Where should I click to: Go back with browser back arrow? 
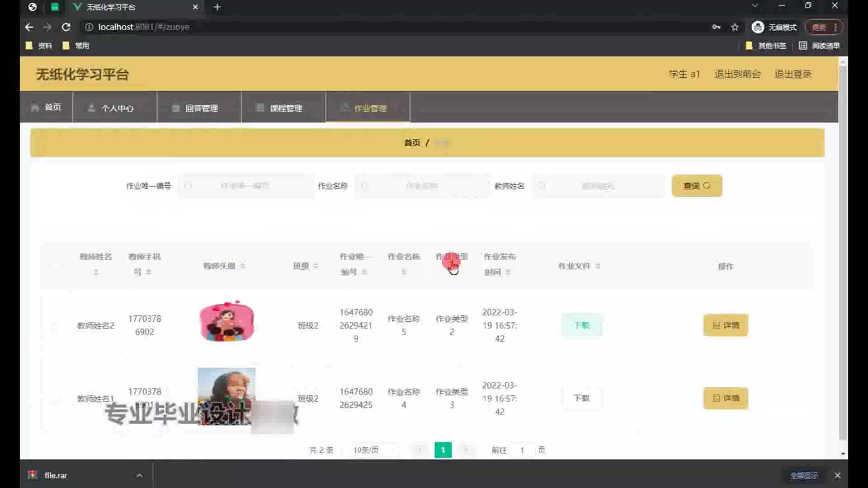tap(29, 27)
